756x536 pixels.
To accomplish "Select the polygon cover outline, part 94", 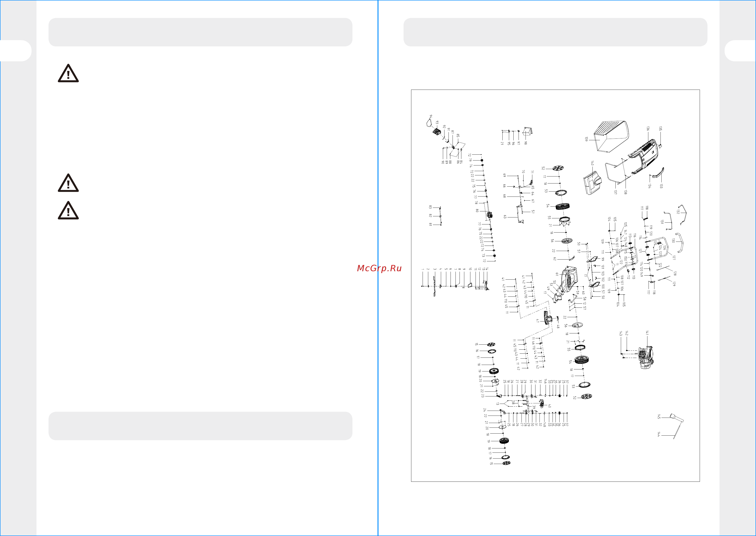I will [429, 123].
